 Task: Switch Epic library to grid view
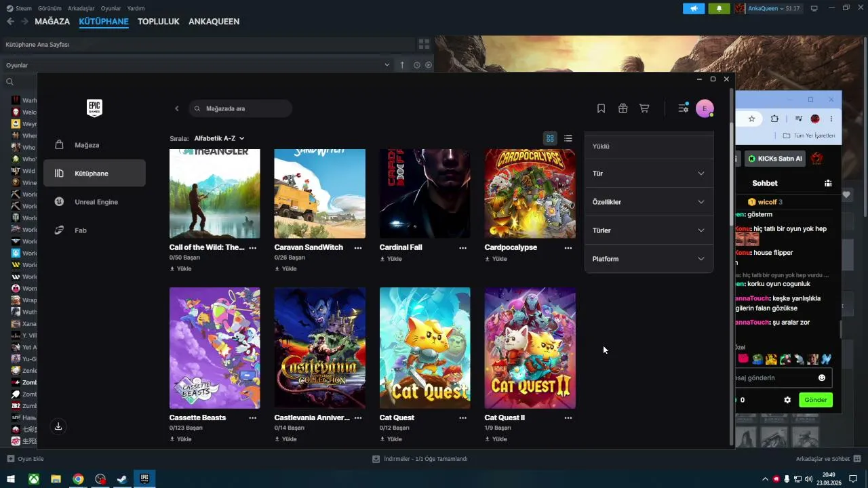coord(550,138)
